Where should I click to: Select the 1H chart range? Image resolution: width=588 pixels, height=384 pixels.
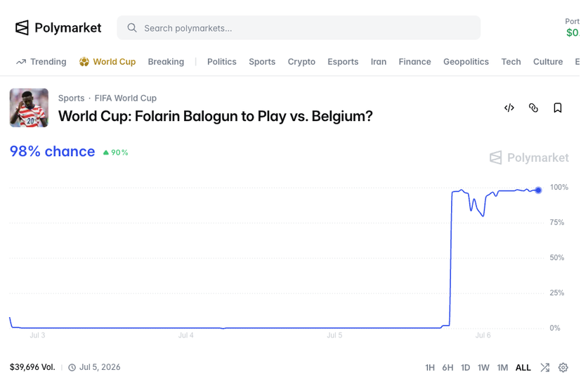pyautogui.click(x=430, y=368)
